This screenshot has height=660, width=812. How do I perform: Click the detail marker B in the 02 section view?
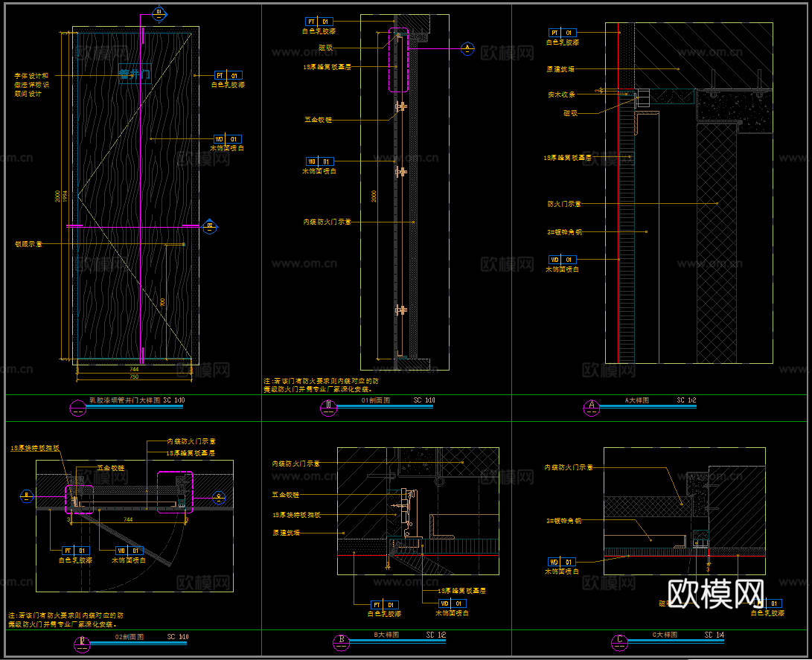(26, 496)
